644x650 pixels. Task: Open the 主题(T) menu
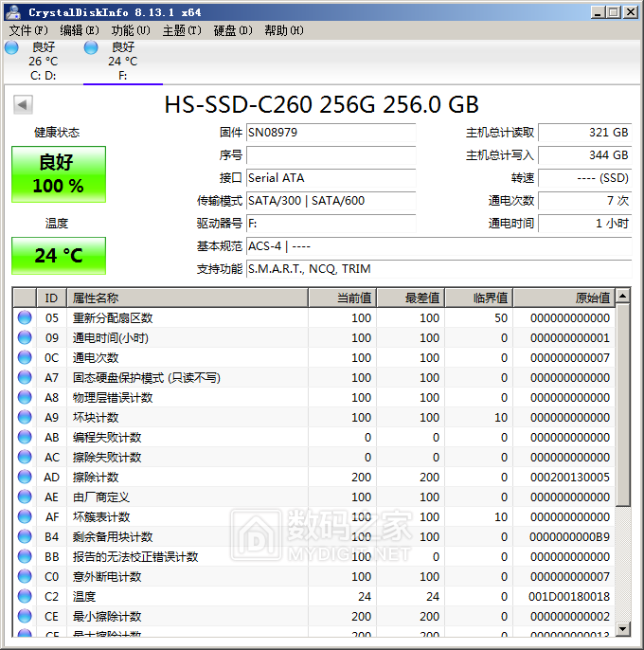(182, 30)
